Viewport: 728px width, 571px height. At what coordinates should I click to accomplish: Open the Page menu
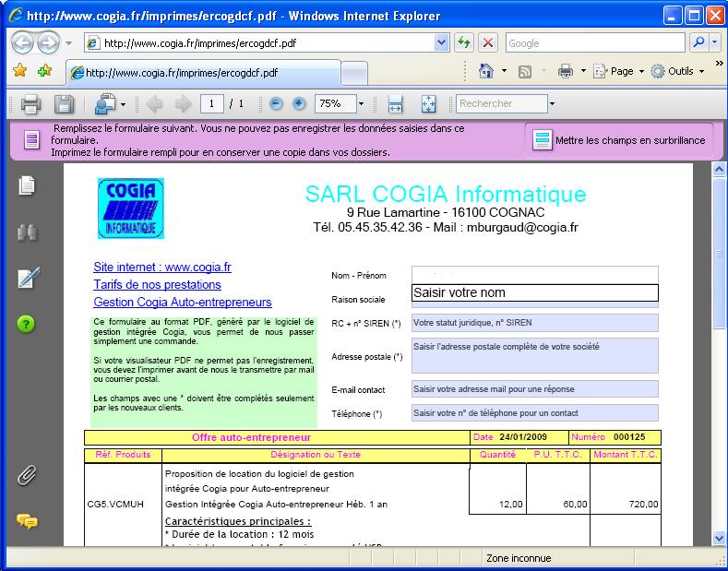tap(621, 71)
